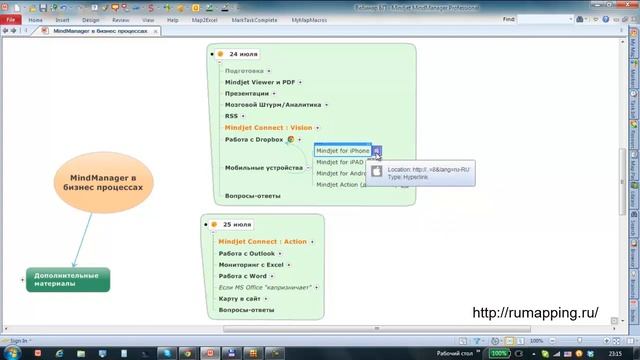The width and height of the screenshot is (640, 360).
Task: Click the red dollar sign icon
Action: tap(151, 7)
